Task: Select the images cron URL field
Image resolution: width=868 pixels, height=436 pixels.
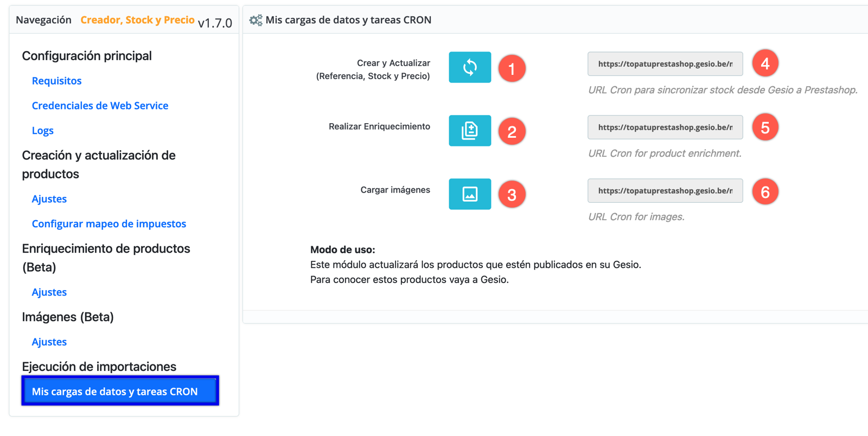Action: click(665, 191)
